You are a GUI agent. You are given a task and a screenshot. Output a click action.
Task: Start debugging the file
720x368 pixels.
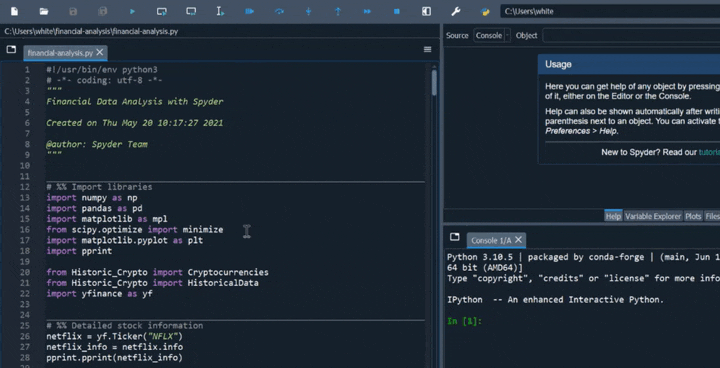[250, 11]
